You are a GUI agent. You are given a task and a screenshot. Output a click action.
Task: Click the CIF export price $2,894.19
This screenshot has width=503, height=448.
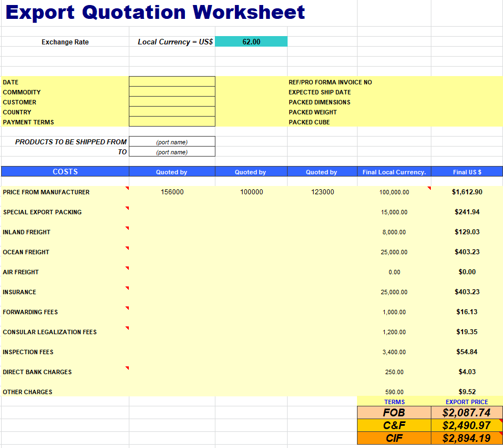467,438
